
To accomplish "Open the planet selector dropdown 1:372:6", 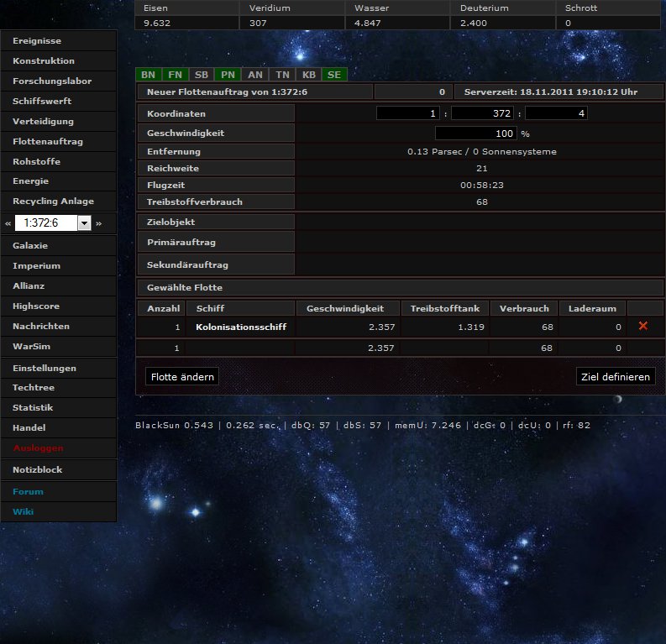I will [x=53, y=223].
